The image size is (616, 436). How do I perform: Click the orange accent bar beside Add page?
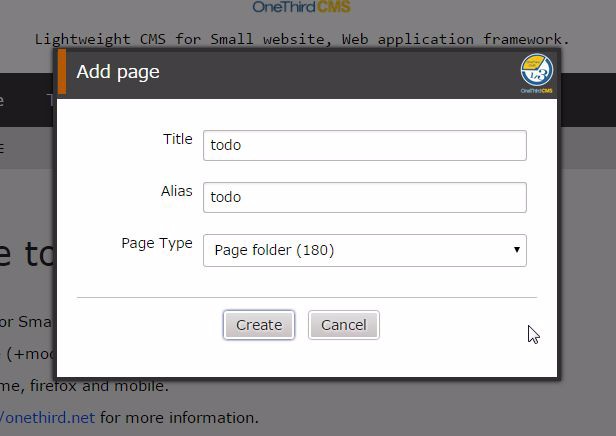pyautogui.click(x=61, y=72)
